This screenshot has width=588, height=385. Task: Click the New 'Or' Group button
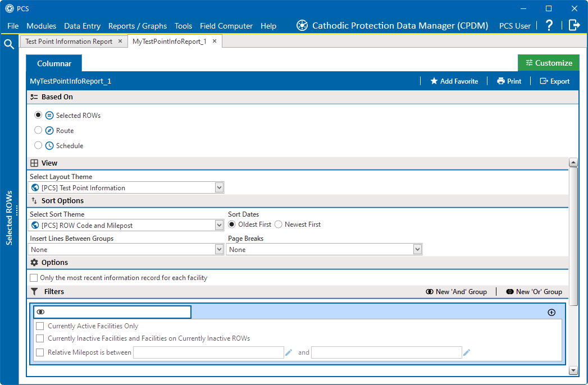click(533, 292)
